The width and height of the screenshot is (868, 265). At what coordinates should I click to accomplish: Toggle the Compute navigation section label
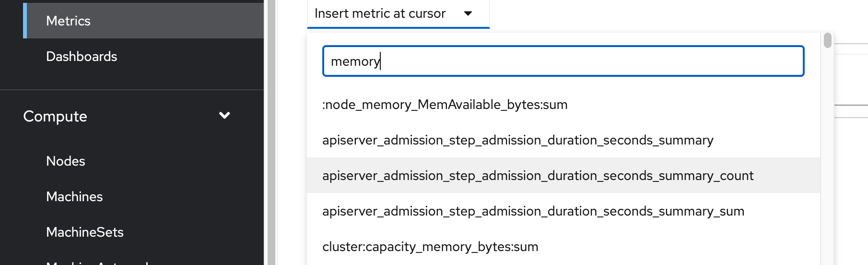(x=55, y=116)
